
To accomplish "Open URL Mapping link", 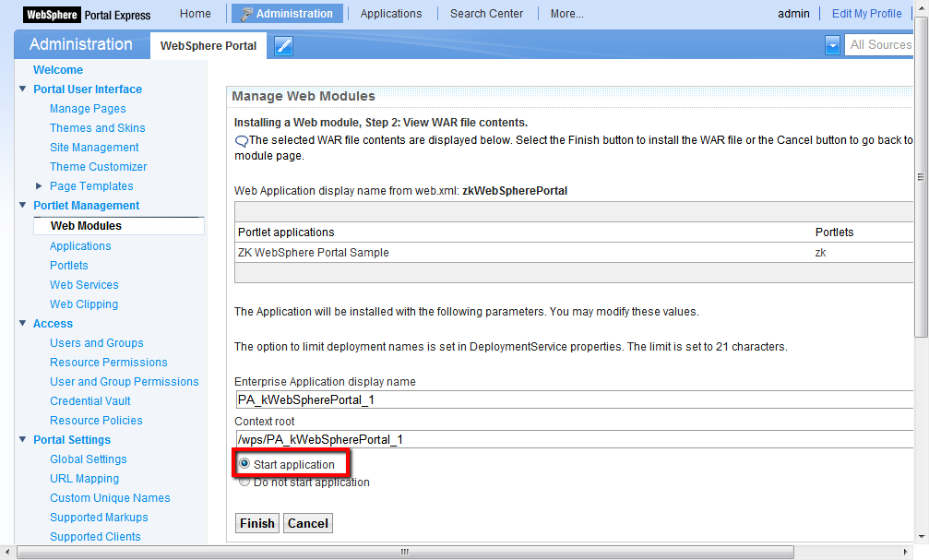I will [84, 478].
